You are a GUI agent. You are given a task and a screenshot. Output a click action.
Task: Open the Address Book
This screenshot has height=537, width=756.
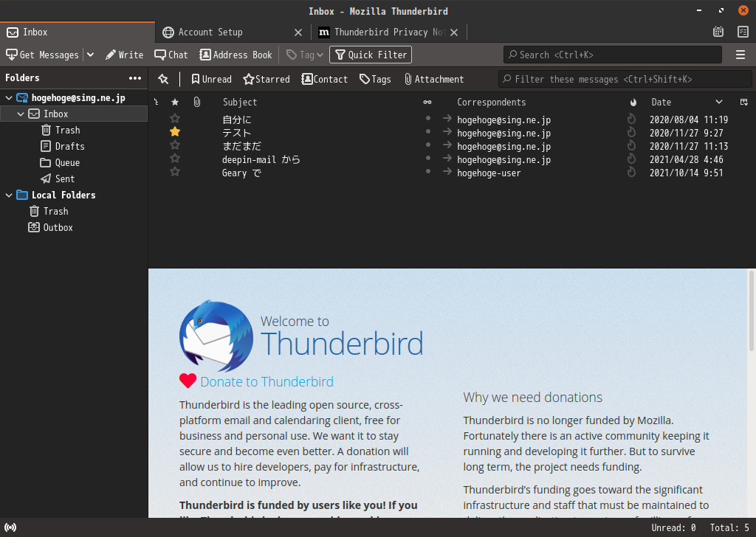pyautogui.click(x=236, y=55)
